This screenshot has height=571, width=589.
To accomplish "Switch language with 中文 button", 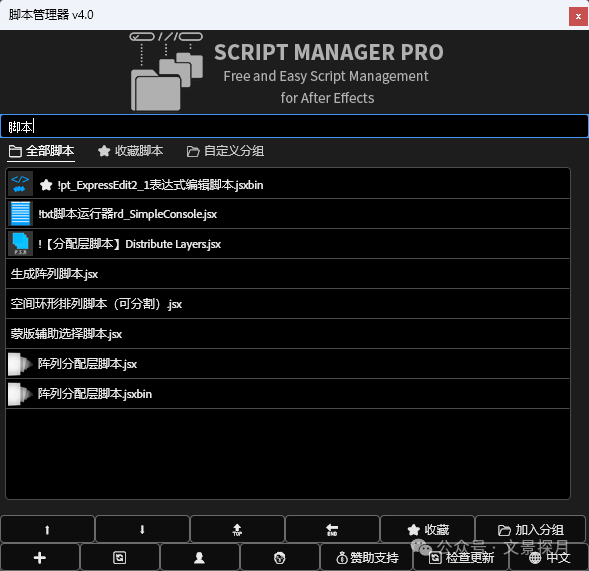I will coord(549,557).
